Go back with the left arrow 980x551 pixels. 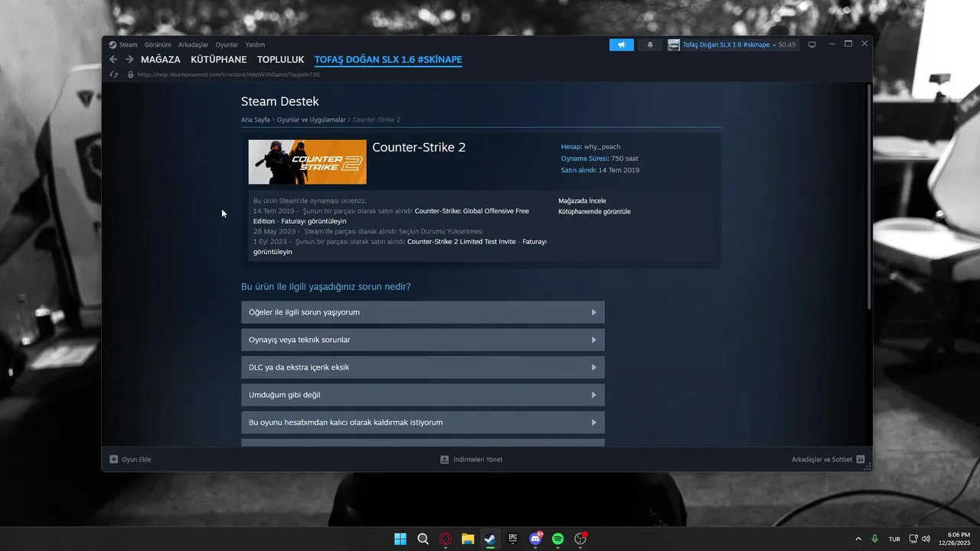tap(113, 59)
